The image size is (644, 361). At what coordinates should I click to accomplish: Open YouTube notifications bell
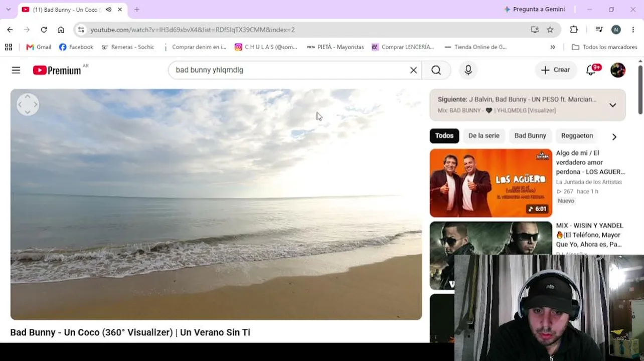591,70
